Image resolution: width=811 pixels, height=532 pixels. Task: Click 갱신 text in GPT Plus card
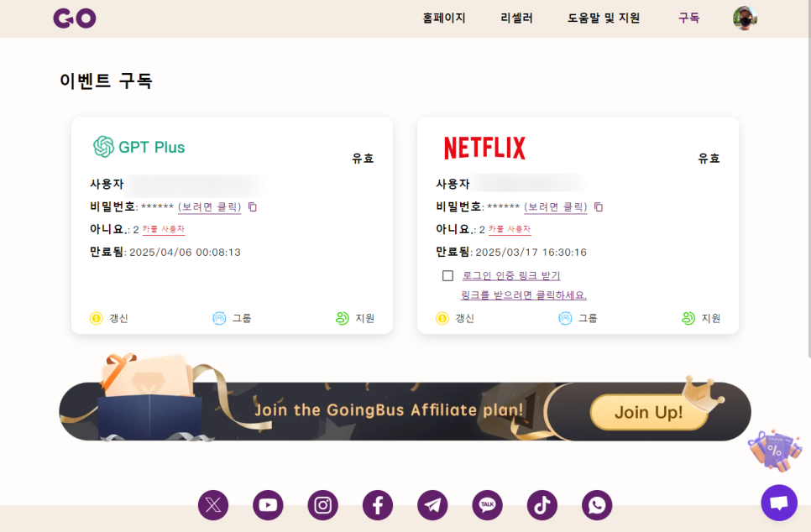pos(118,319)
